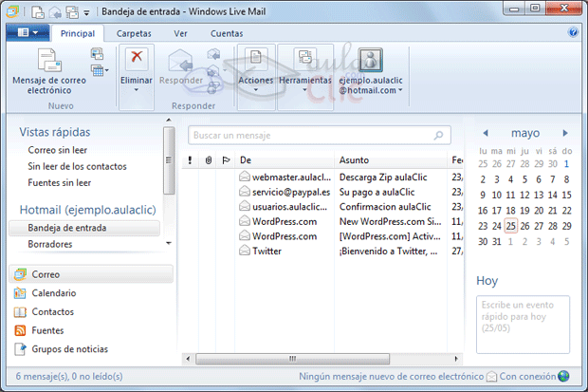Image resolution: width=588 pixels, height=392 pixels.
Task: Select day 25 in calendar
Action: 511,226
